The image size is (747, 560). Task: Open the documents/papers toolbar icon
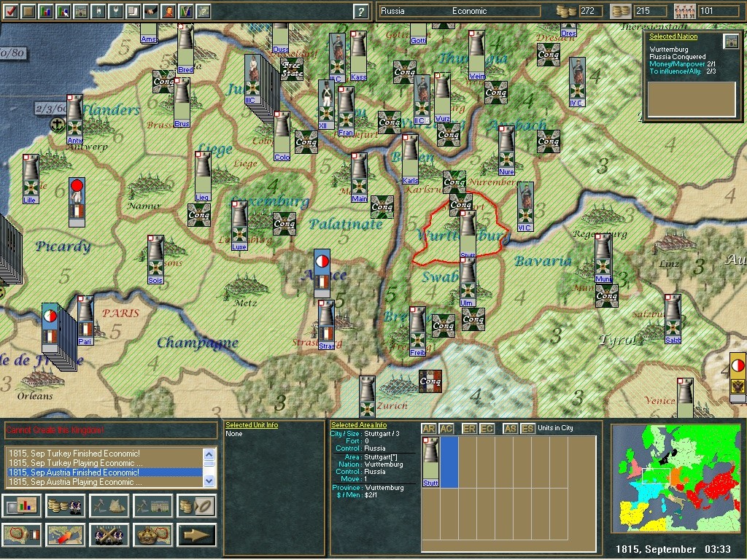pyautogui.click(x=133, y=11)
